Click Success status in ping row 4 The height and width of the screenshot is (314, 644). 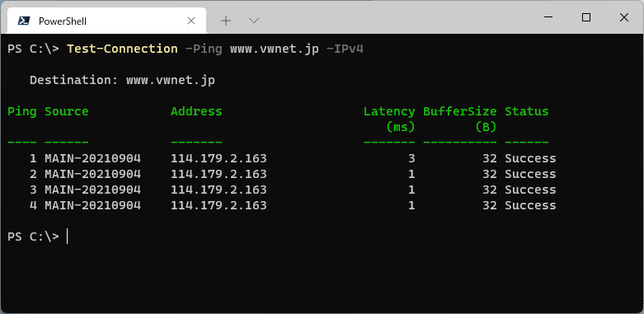pos(530,205)
